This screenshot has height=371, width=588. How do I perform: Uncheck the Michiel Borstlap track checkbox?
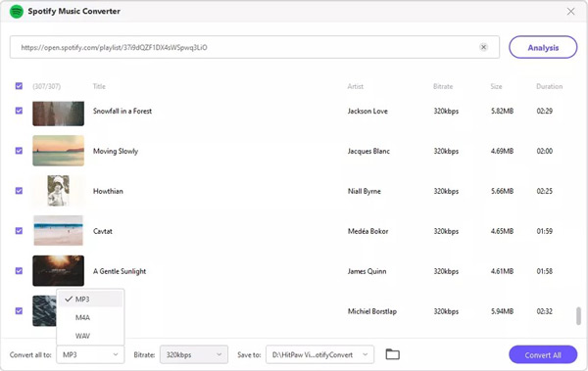[x=19, y=311]
